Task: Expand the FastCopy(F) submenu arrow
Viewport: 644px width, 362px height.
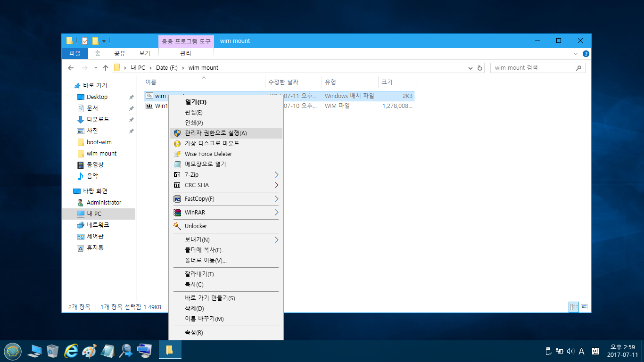Action: point(277,198)
